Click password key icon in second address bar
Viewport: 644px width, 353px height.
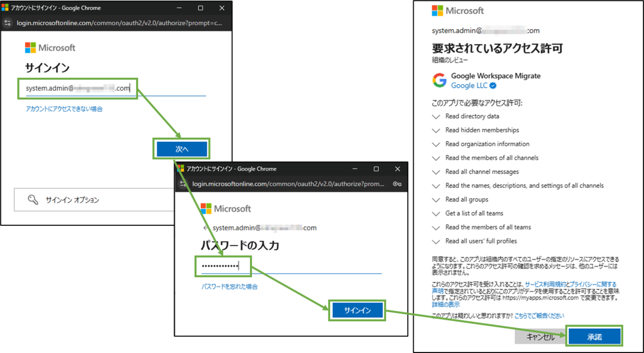(398, 183)
